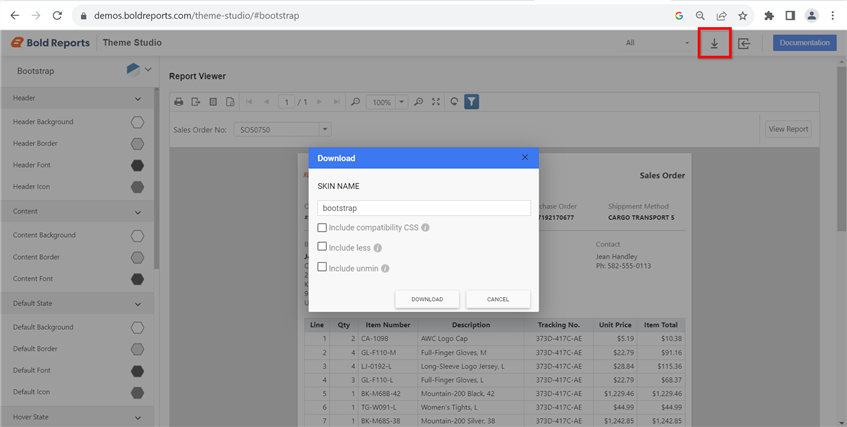This screenshot has height=427, width=847.
Task: Reload the page in the browser
Action: point(57,16)
